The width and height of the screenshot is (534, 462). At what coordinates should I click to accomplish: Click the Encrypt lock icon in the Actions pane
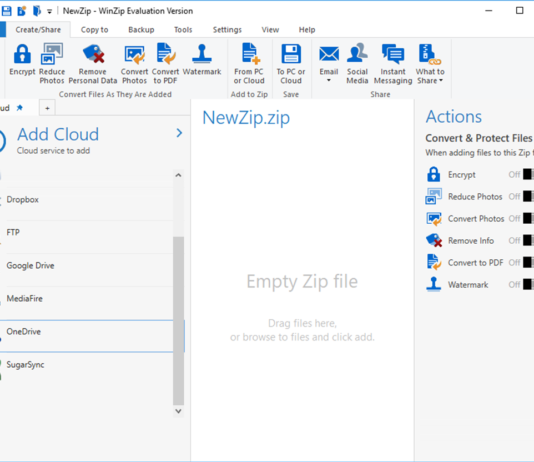(434, 174)
